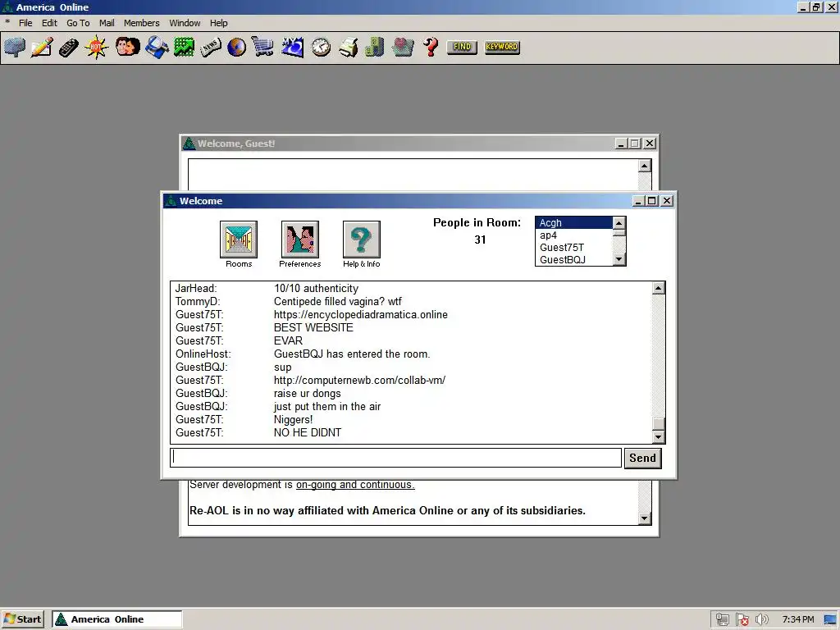
Task: Select ap4 in the people list
Action: click(573, 235)
